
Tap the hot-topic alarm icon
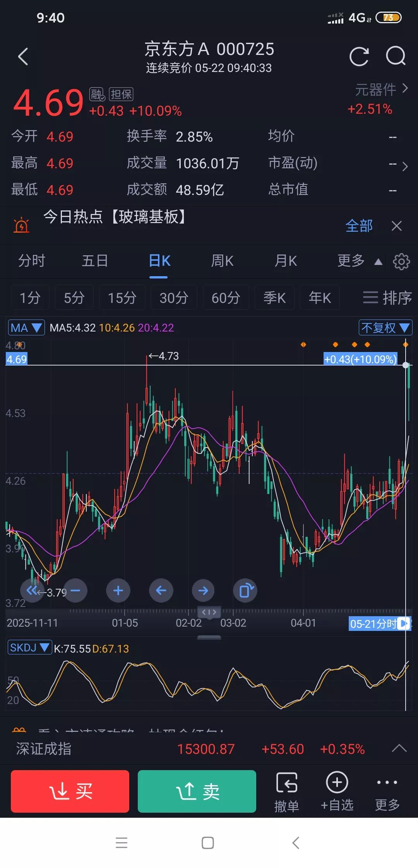(21, 225)
